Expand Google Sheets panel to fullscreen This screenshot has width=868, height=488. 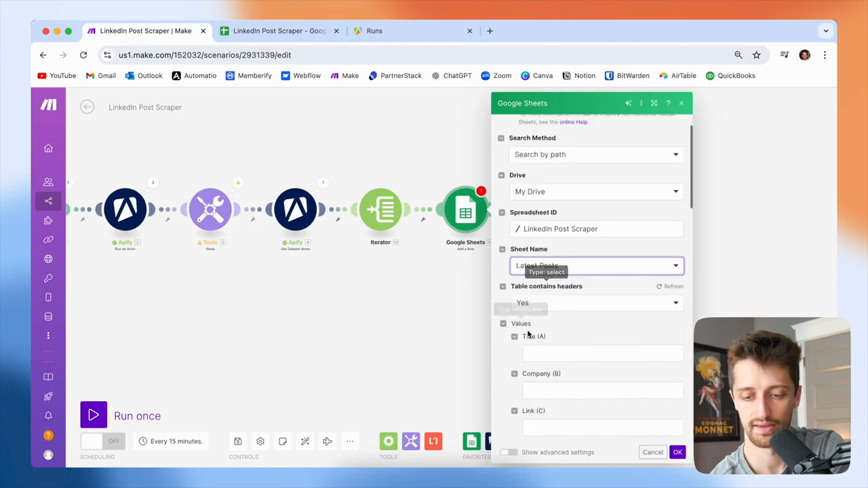pyautogui.click(x=654, y=103)
